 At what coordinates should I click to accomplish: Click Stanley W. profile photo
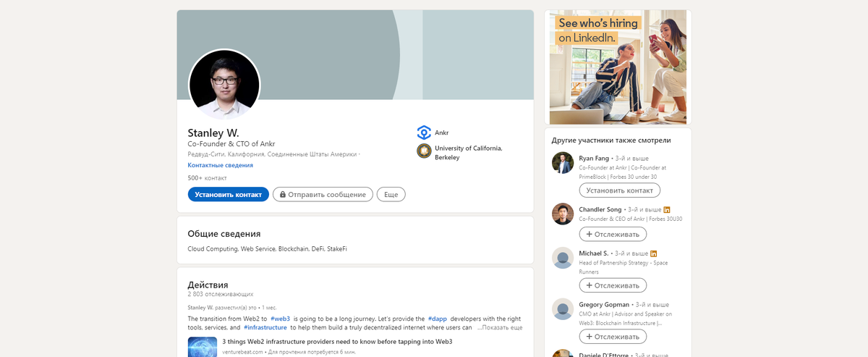tap(224, 85)
